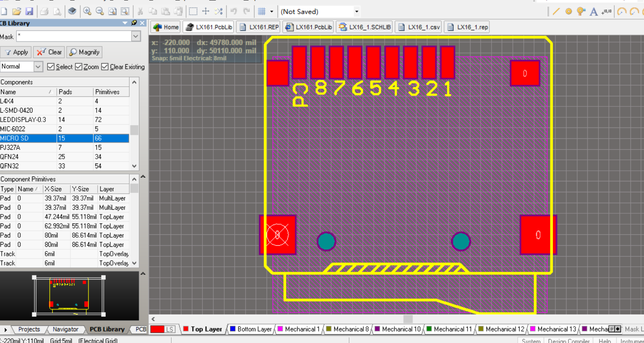Open the grid icon dropdown arrow

coord(271,12)
